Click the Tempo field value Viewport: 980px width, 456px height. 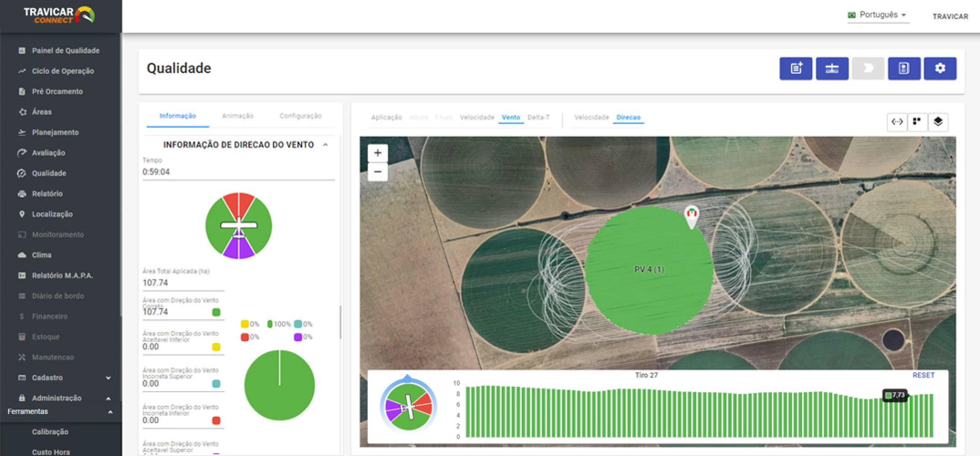[156, 172]
